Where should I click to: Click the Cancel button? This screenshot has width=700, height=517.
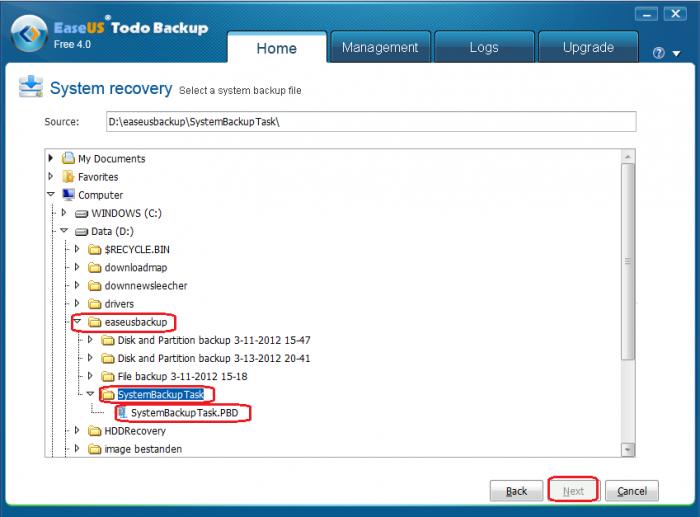(632, 491)
